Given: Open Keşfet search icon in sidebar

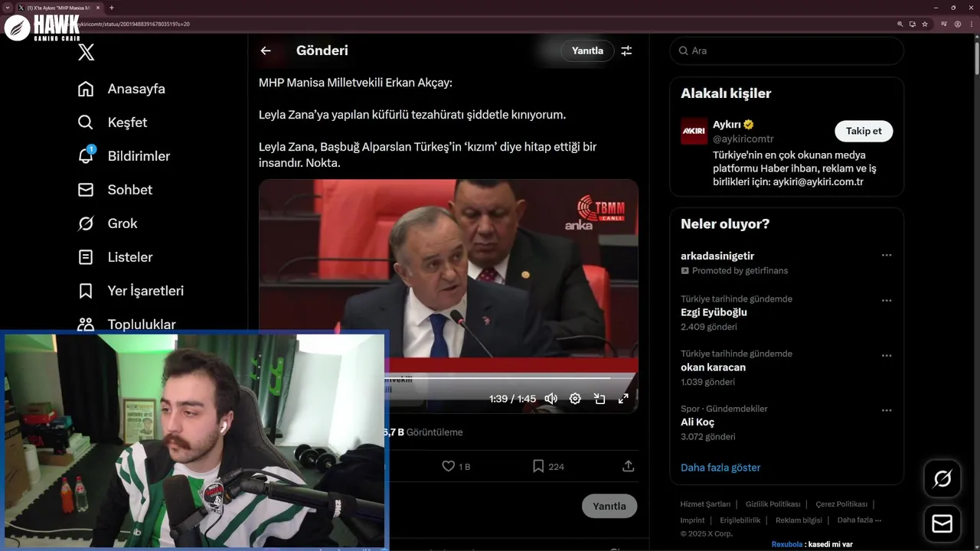Looking at the screenshot, I should point(86,122).
